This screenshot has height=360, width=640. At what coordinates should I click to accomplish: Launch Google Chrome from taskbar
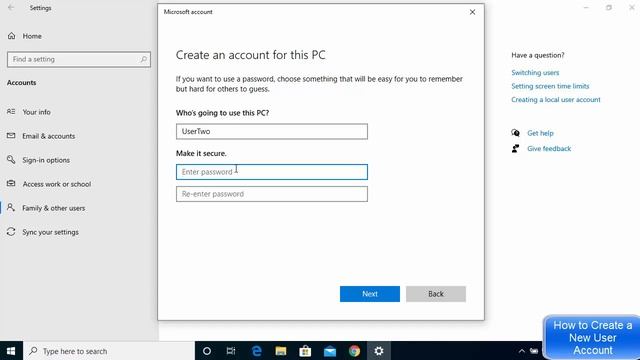[354, 351]
